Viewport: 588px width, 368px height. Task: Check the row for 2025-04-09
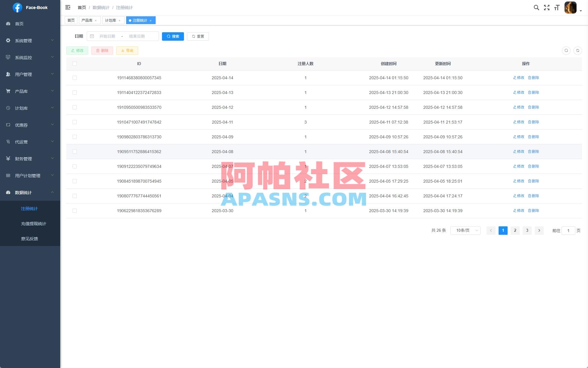coord(75,137)
